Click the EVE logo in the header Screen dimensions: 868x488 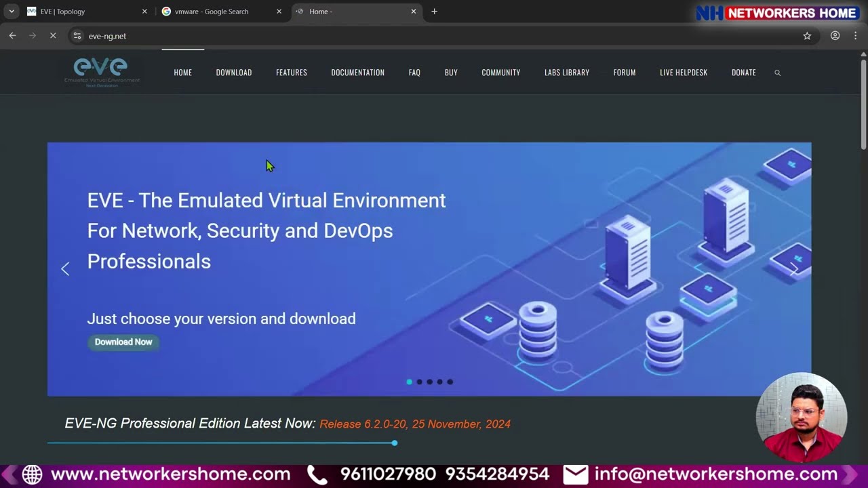[x=102, y=72]
